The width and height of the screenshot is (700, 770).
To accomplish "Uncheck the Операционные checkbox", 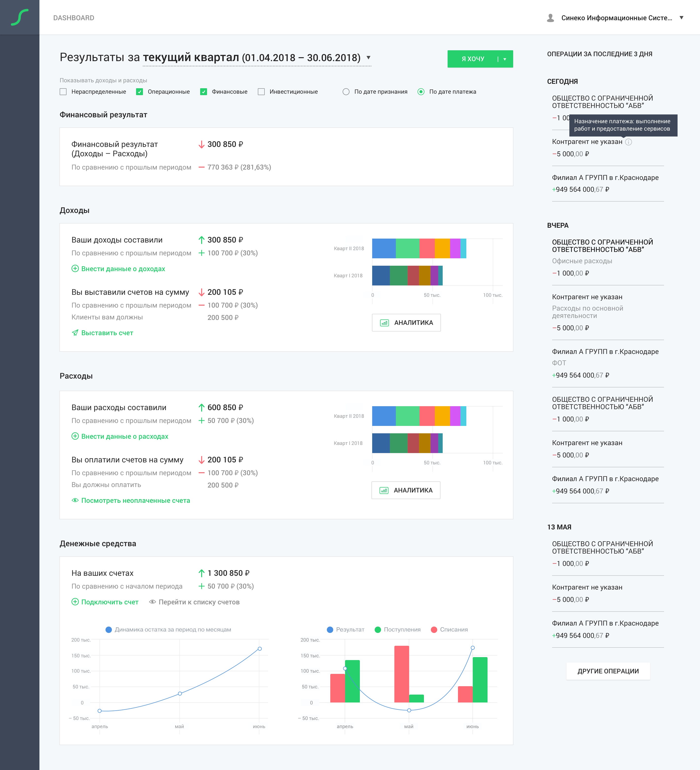I will (140, 92).
